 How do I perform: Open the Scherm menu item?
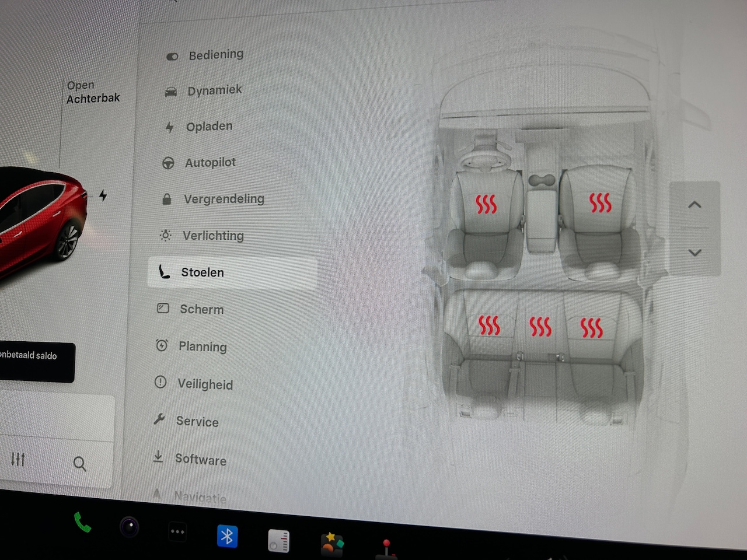click(x=201, y=309)
